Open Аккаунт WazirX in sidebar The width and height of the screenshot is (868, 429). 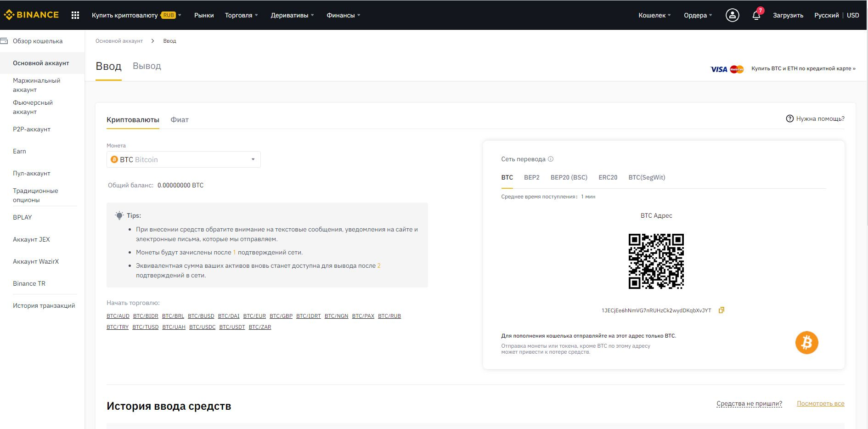point(36,261)
